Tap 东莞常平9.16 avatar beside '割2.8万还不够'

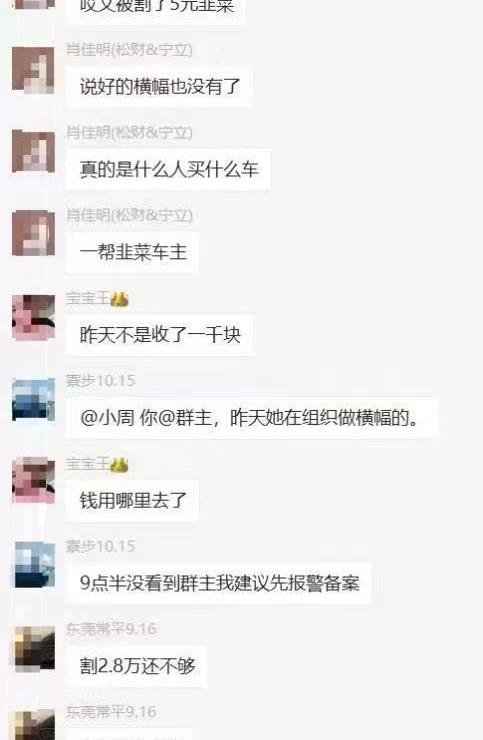coord(34,648)
